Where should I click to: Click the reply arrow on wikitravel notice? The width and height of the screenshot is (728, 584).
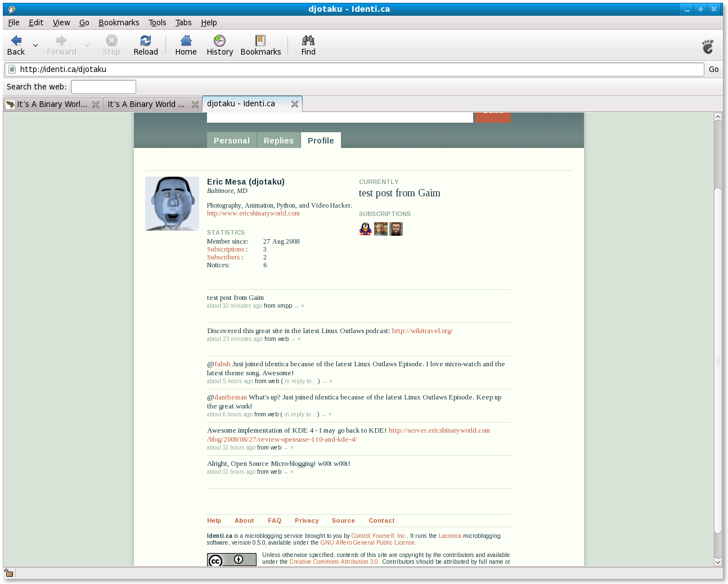point(293,339)
